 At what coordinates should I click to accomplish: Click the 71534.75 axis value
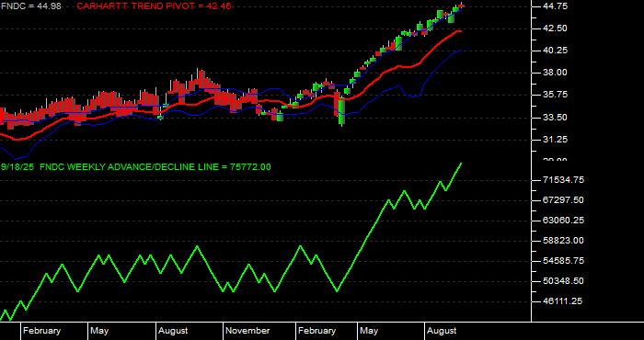(563, 180)
